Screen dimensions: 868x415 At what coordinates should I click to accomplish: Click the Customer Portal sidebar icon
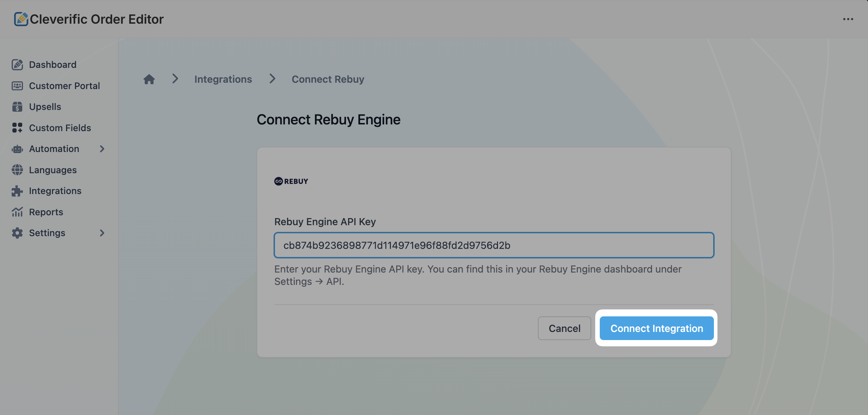point(17,86)
